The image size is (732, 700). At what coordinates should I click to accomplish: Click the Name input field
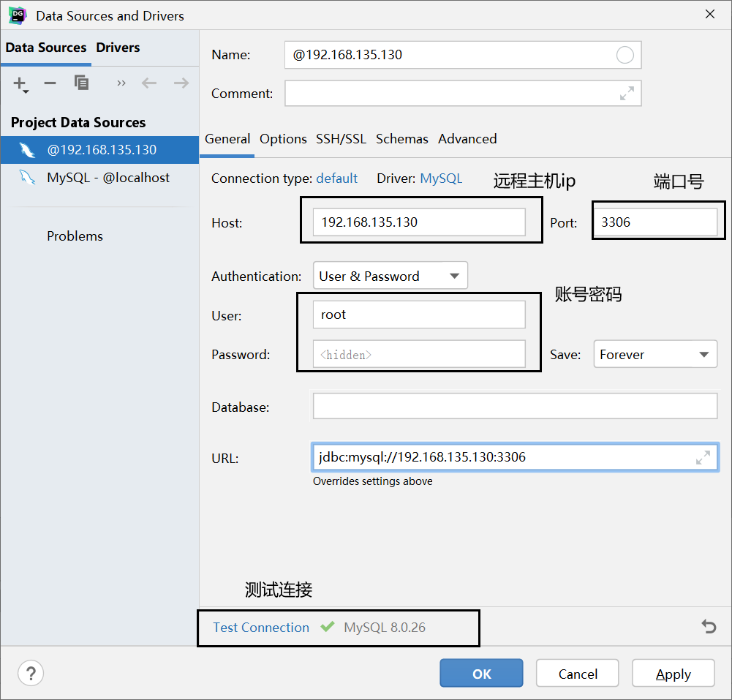pos(463,55)
